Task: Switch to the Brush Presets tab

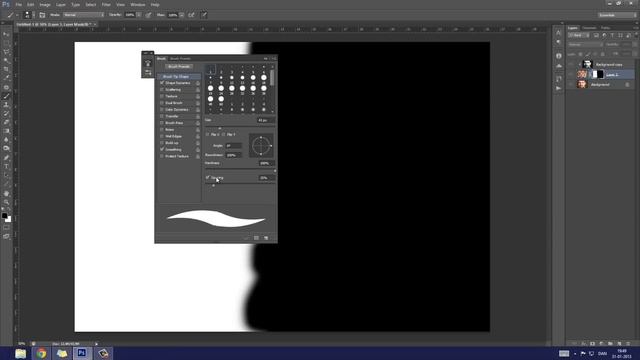Action: point(180,59)
